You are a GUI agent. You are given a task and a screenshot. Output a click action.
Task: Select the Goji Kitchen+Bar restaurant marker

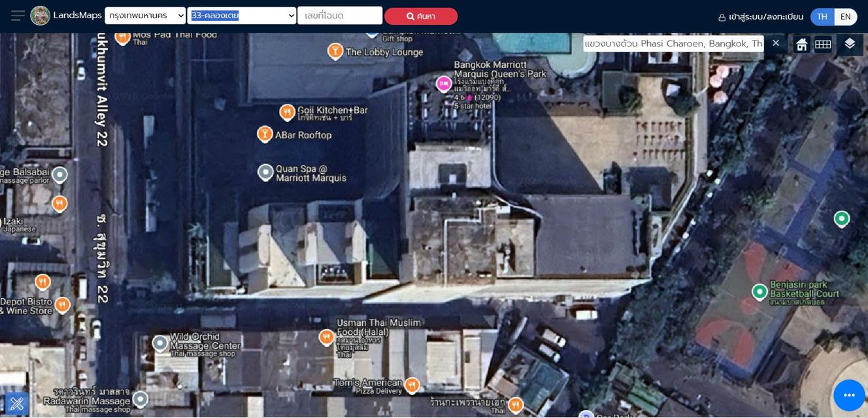click(287, 112)
